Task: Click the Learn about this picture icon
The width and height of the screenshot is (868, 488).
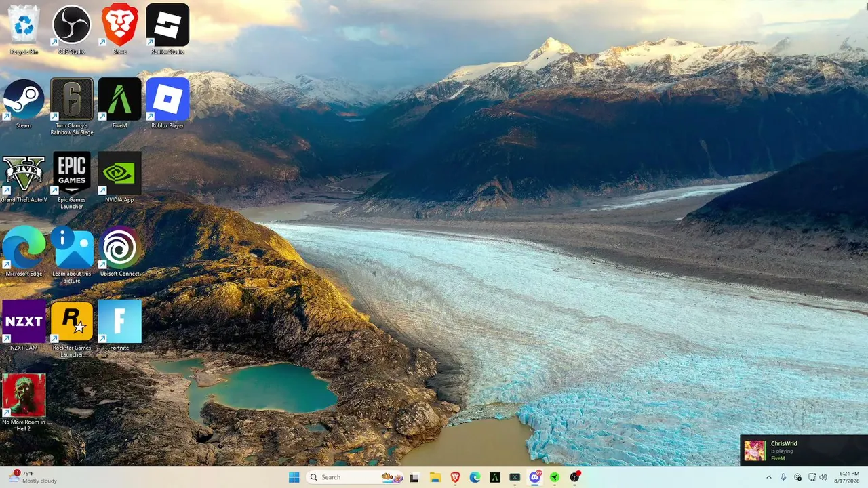Action: point(72,255)
